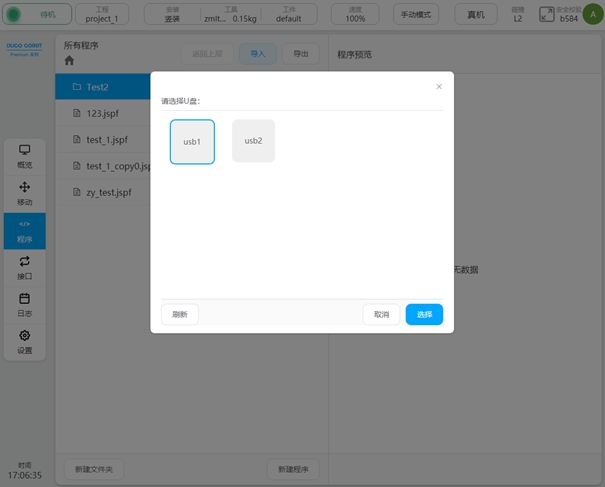Open the 速度 100% speed control

point(356,14)
